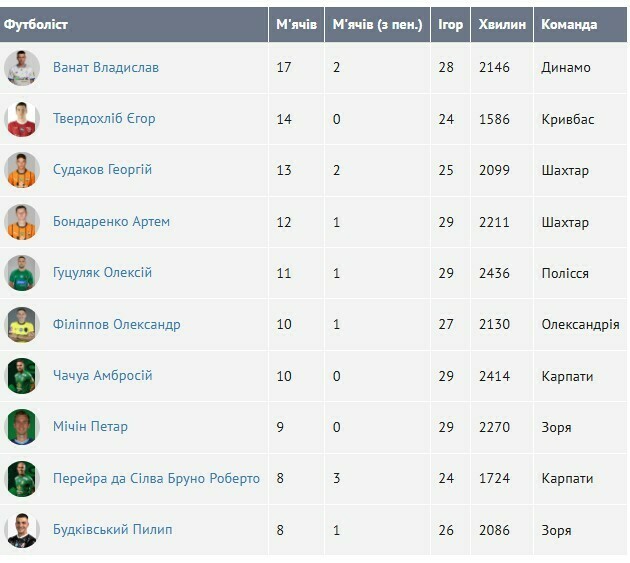Click Чачуа Амбросій's player photo
This screenshot has width=630, height=563.
click(21, 376)
